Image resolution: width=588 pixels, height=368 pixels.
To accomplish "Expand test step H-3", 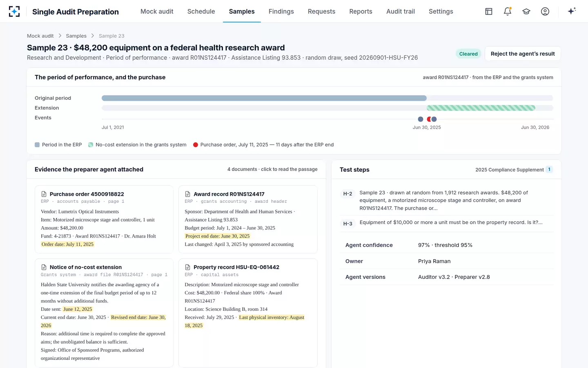I will 447,223.
